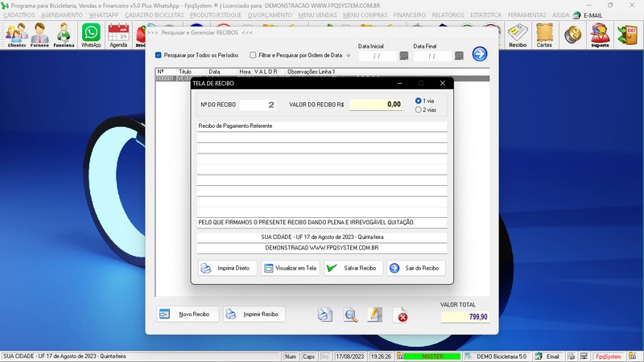The width and height of the screenshot is (644, 362).
Task: Click the DEMONSTRACAO WWW.FPQSYSTEM.COM.BR signature line
Action: pyautogui.click(x=322, y=248)
